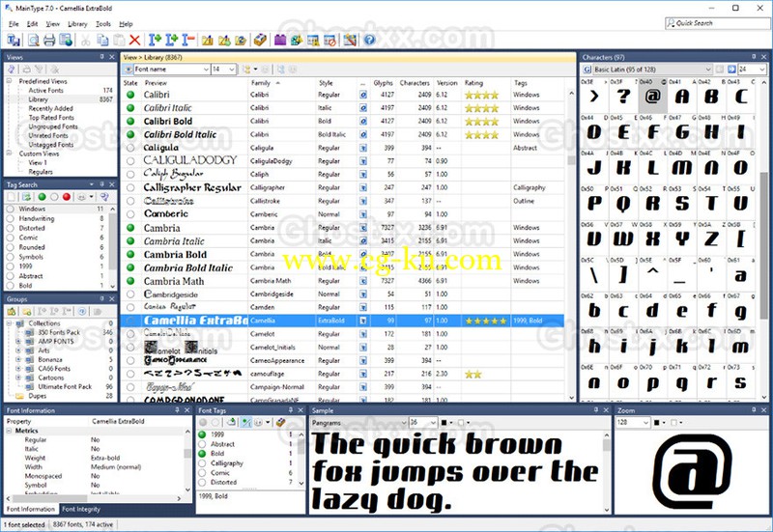Open the File menu
773x532 pixels.
tap(14, 23)
